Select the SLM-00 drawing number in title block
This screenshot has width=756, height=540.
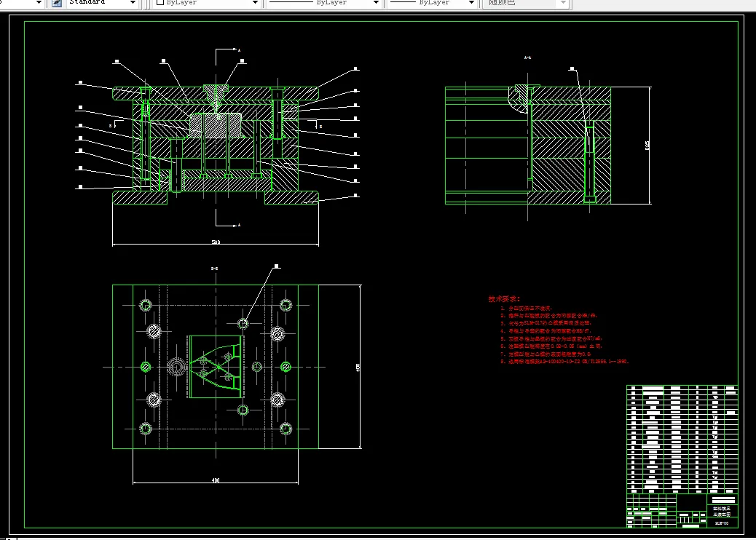[721, 523]
